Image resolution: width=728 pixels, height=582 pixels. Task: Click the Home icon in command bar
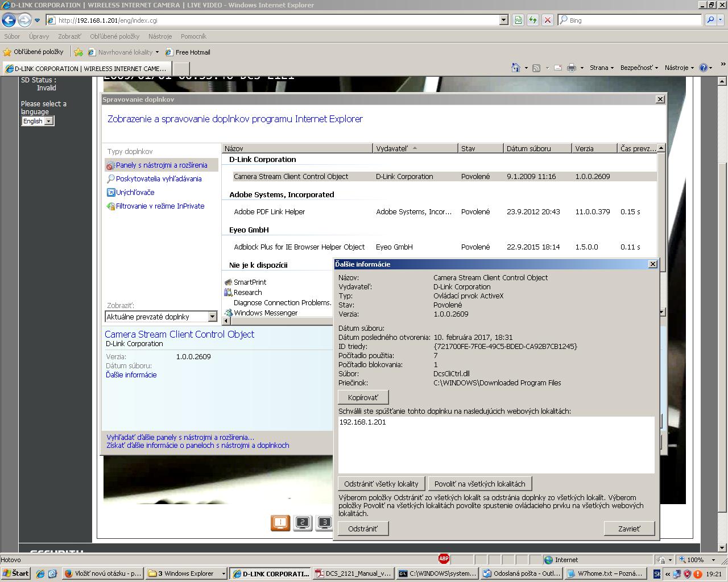516,68
